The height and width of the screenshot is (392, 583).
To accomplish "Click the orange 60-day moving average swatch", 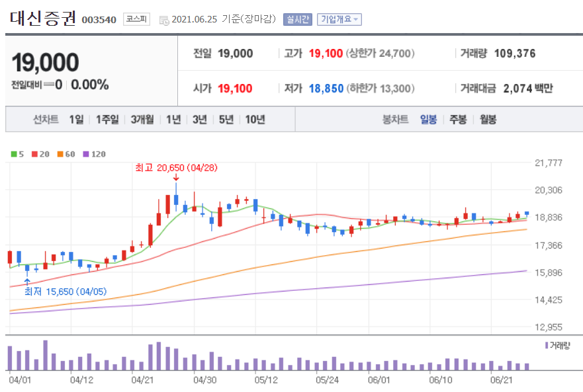I will [x=60, y=154].
